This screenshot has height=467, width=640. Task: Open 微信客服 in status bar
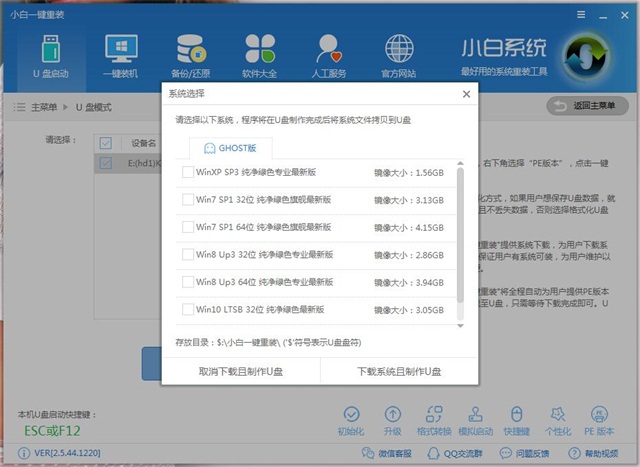pos(386,453)
